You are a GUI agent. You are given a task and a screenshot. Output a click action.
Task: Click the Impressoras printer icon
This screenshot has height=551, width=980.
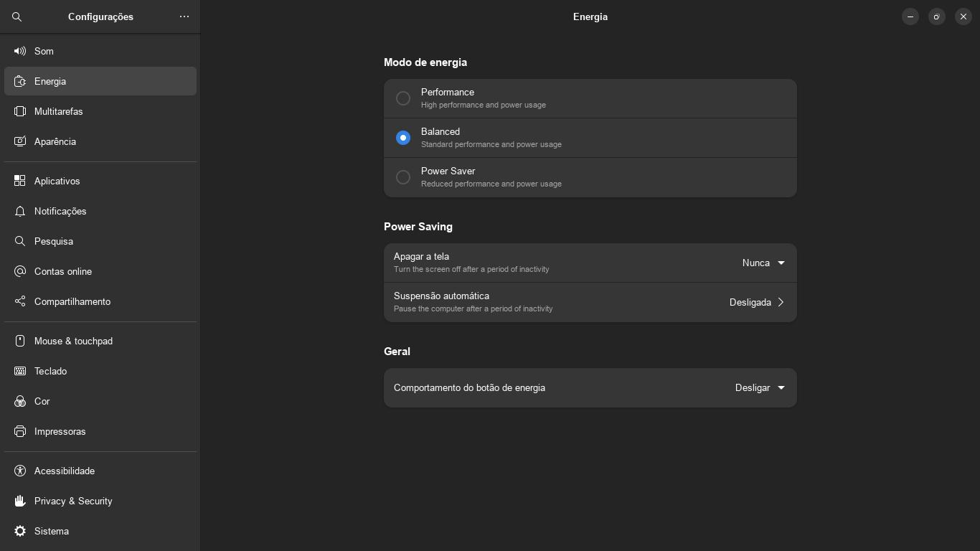20,431
